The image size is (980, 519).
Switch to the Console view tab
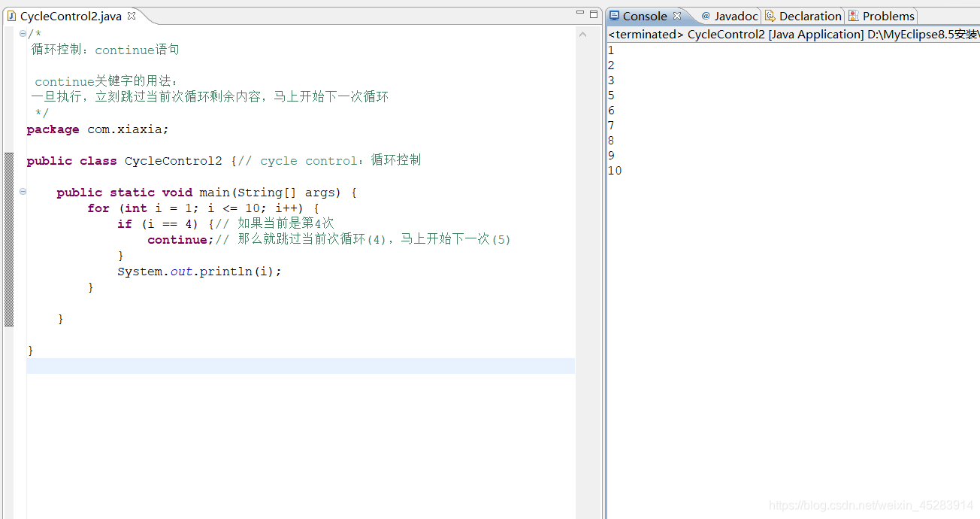pos(645,16)
